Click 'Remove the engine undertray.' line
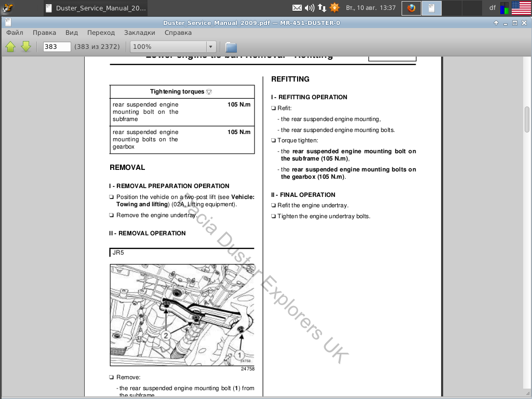 [156, 215]
